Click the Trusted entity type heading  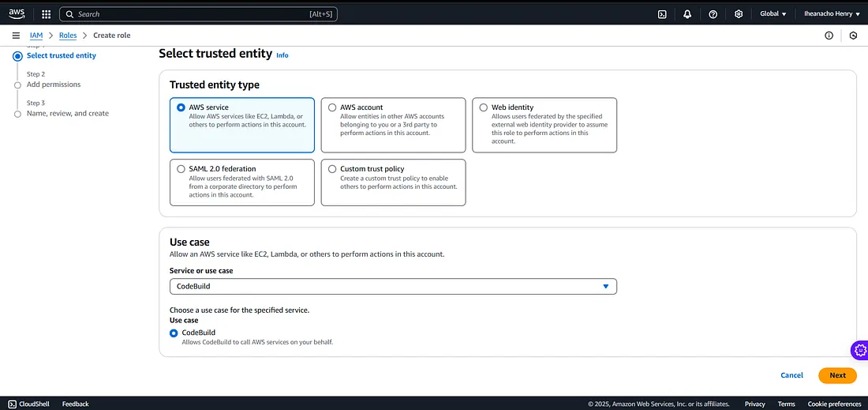(214, 85)
